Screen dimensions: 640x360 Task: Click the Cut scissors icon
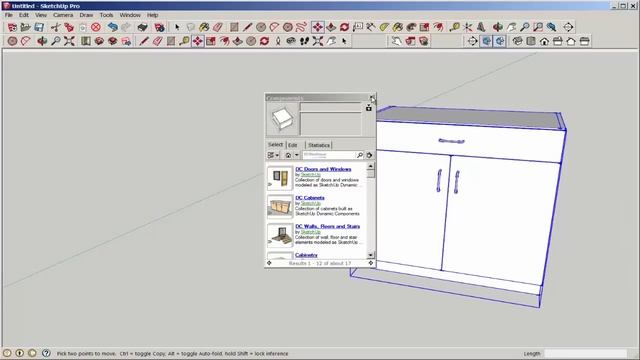pos(56,27)
